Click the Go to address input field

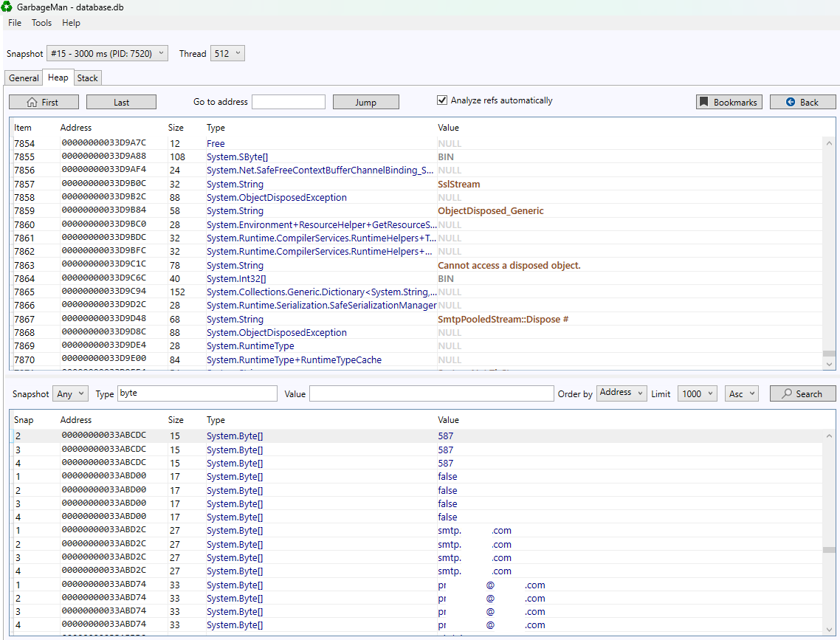[x=289, y=102]
